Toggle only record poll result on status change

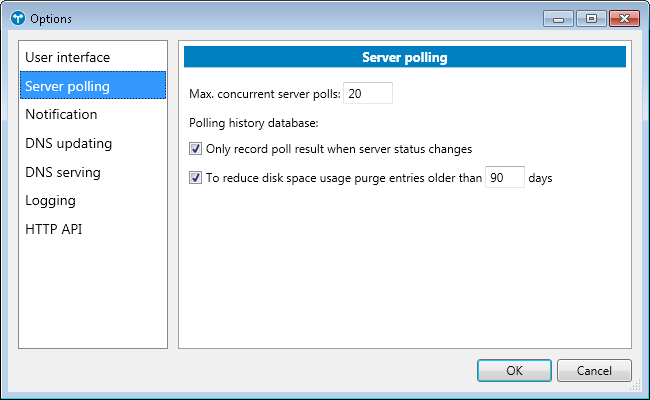(195, 149)
